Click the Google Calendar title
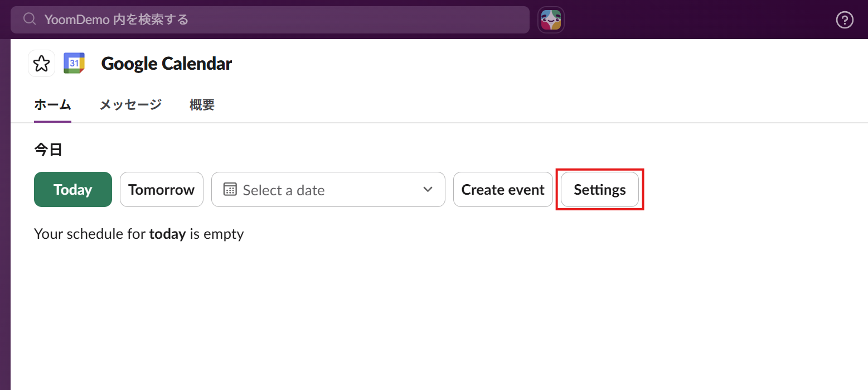The height and width of the screenshot is (390, 868). (167, 64)
